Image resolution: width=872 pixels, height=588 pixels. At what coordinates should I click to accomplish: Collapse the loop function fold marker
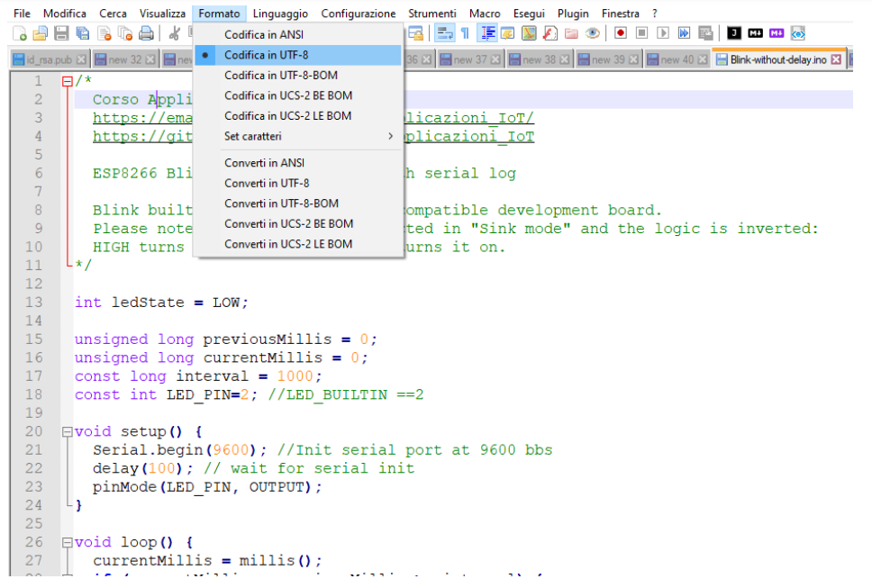[67, 542]
